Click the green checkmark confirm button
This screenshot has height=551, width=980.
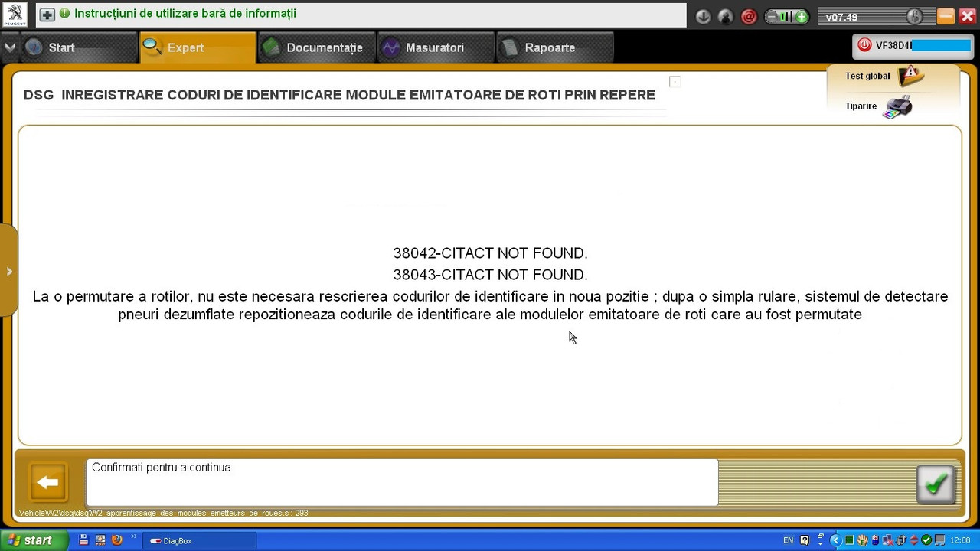point(936,484)
